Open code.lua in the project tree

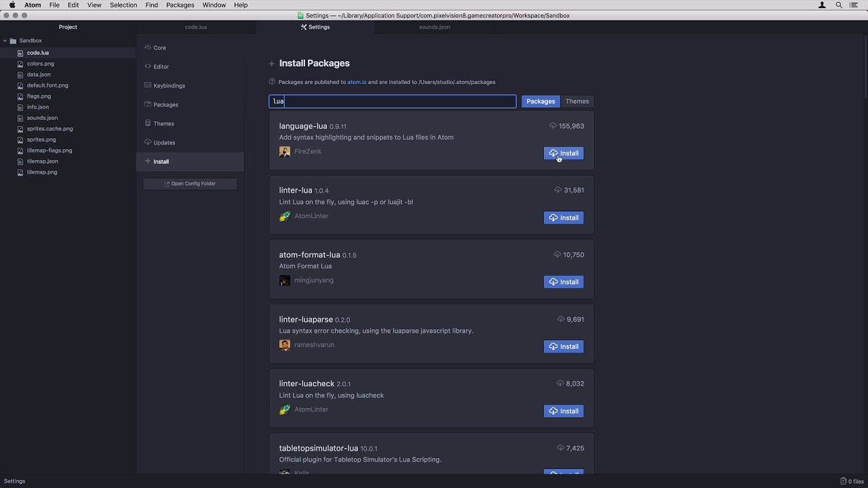(x=38, y=53)
